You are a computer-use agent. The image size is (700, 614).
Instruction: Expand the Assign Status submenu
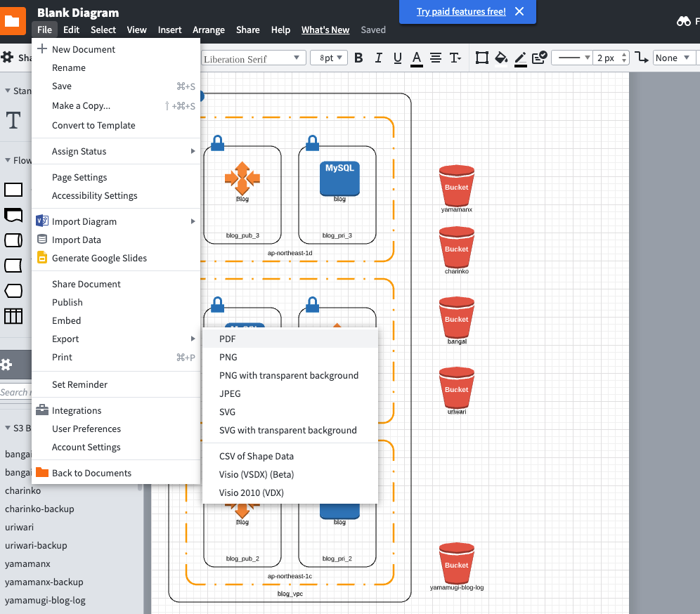pyautogui.click(x=116, y=151)
